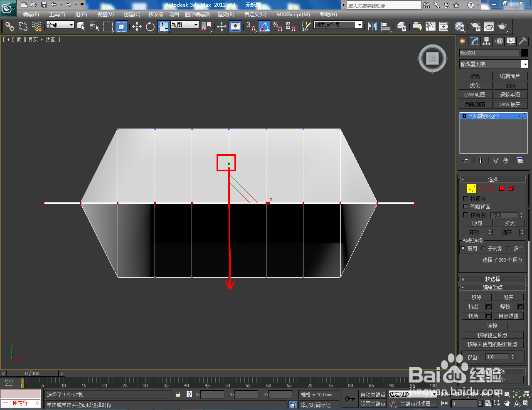Open the Render Setup dialog
This screenshot has width=532, height=410.
[x=475, y=27]
